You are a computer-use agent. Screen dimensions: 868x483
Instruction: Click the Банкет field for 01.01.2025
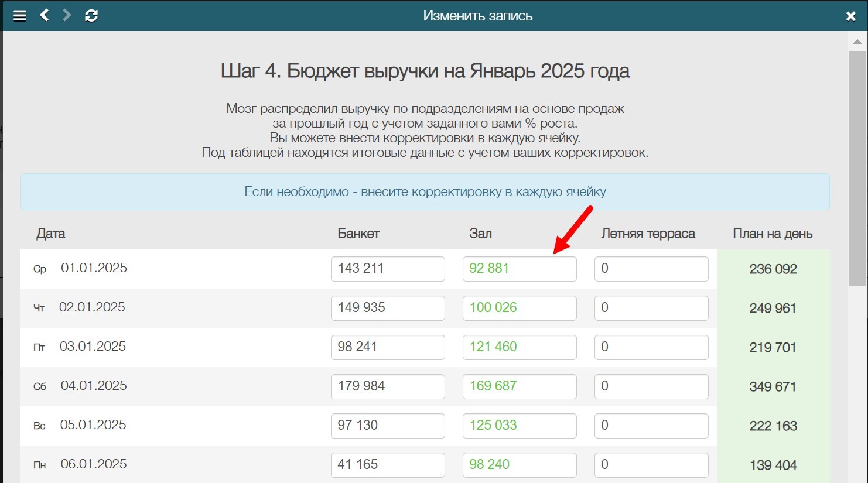[x=387, y=269]
